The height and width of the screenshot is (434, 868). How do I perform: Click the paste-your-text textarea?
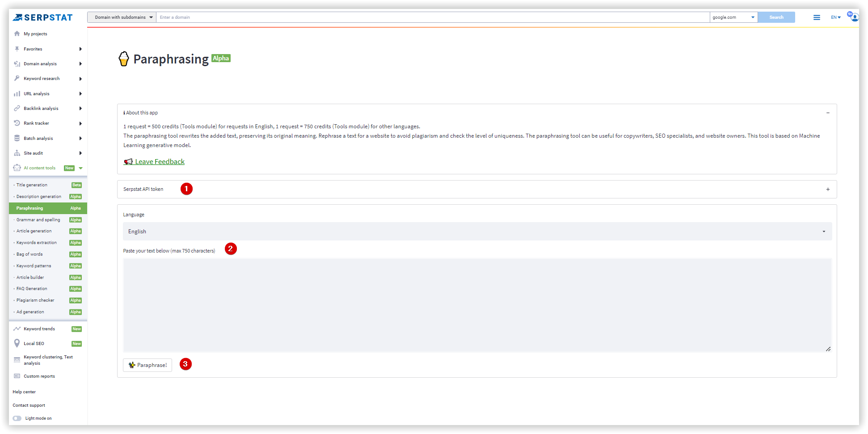point(477,305)
